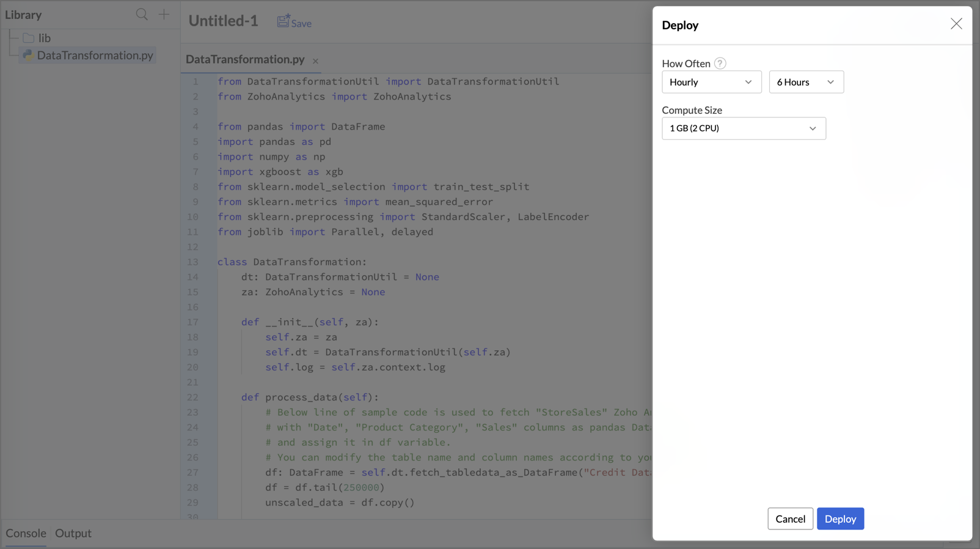Click the Python file icon in Library
The height and width of the screenshot is (549, 980).
[x=27, y=55]
